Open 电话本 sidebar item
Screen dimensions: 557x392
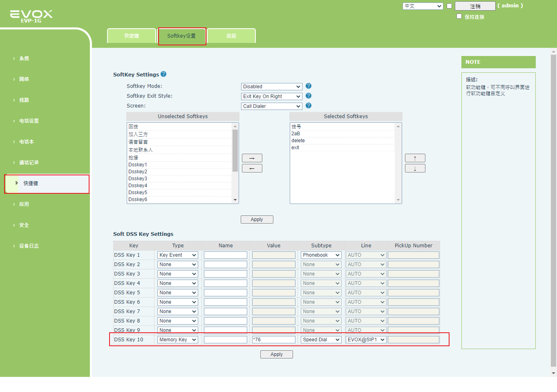point(27,142)
